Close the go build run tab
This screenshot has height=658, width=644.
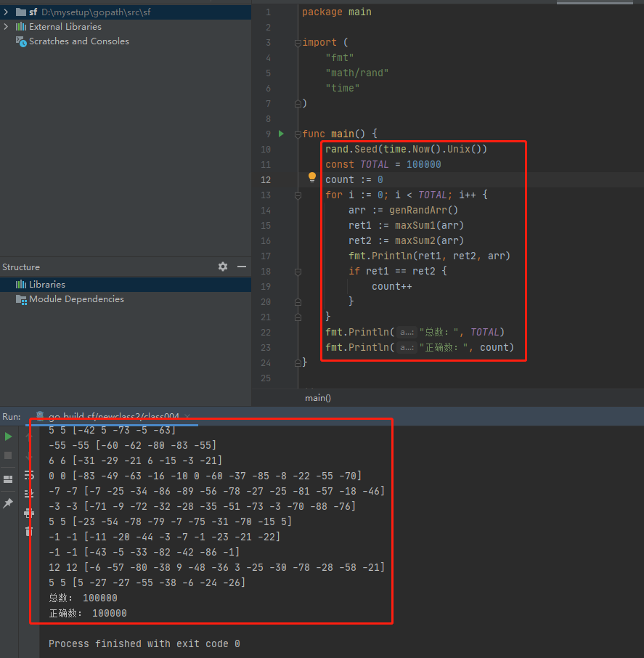pyautogui.click(x=187, y=416)
